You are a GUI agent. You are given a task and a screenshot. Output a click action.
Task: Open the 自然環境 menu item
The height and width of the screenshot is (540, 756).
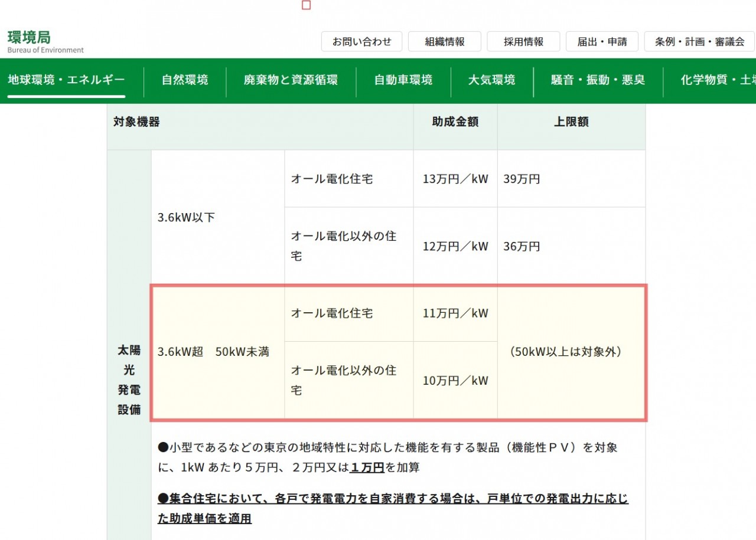[x=185, y=80]
